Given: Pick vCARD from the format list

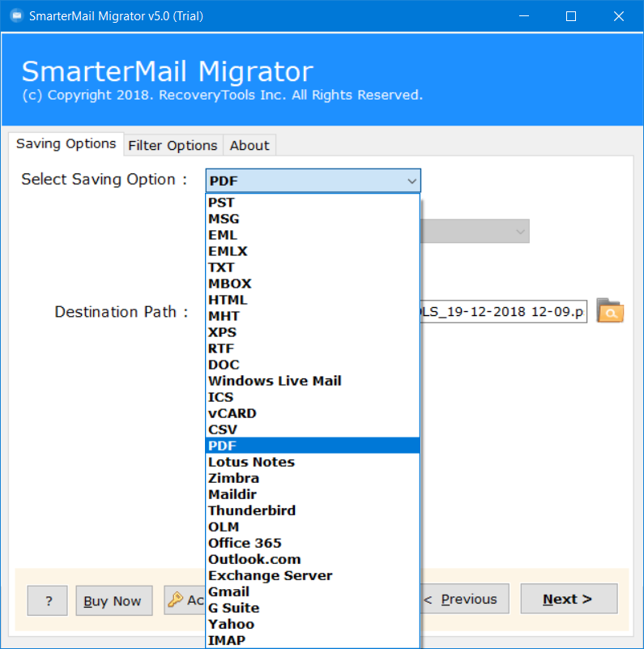Looking at the screenshot, I should (313, 413).
